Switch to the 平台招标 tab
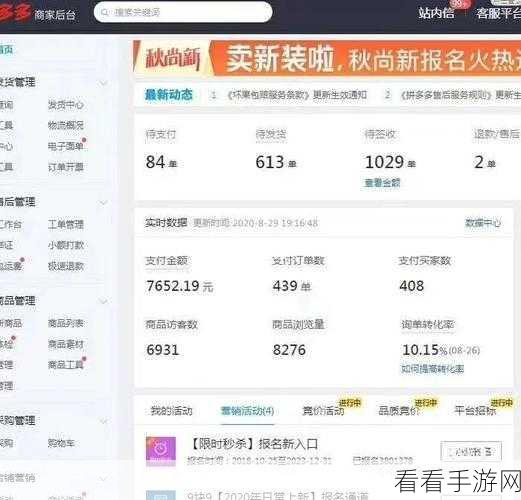Screen dimensions: 521x500 pyautogui.click(x=475, y=411)
